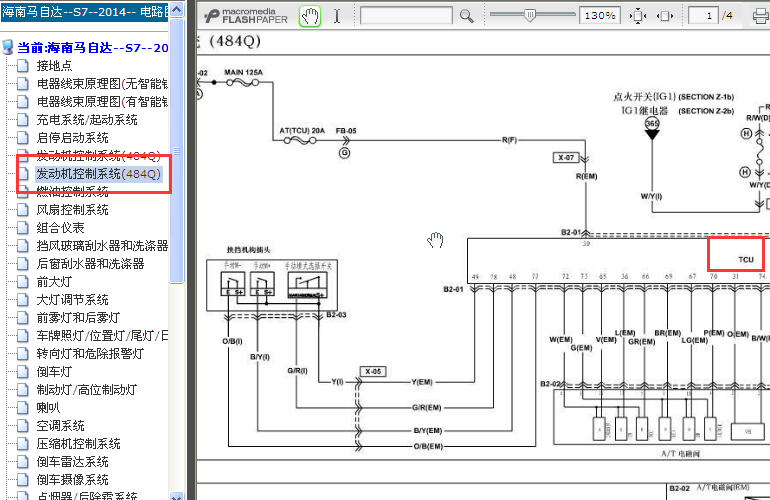Open 挡风玻璃刮水器和洗涤器 diagram
This screenshot has width=770, height=500.
[x=102, y=246]
